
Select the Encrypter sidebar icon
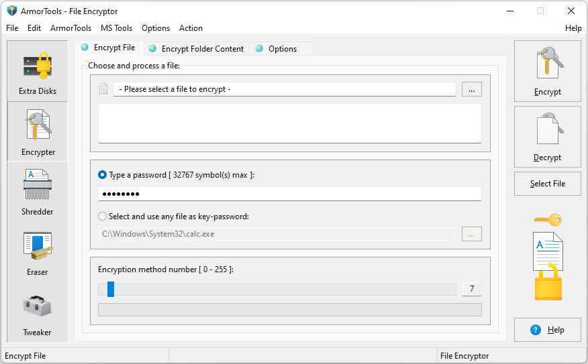[38, 132]
